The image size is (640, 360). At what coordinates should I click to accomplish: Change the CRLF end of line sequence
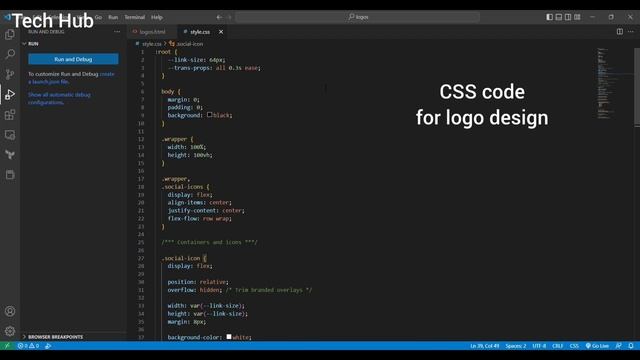(x=557, y=346)
